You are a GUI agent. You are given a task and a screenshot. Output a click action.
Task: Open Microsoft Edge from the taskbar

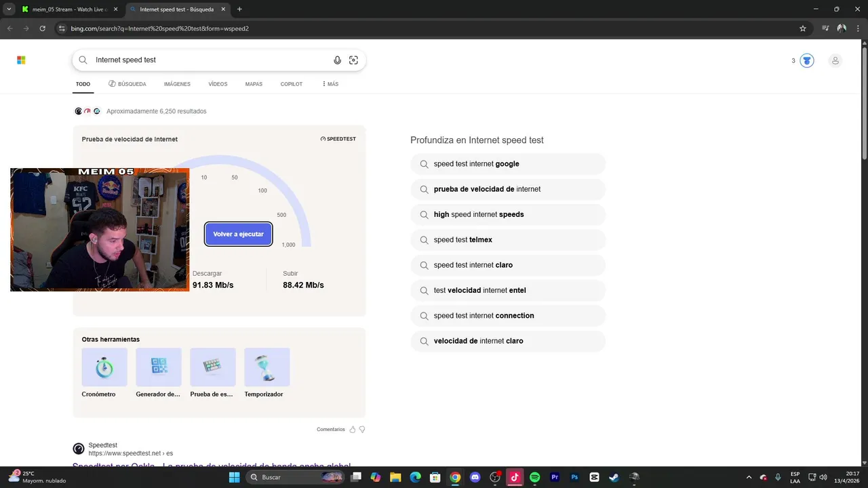click(415, 477)
